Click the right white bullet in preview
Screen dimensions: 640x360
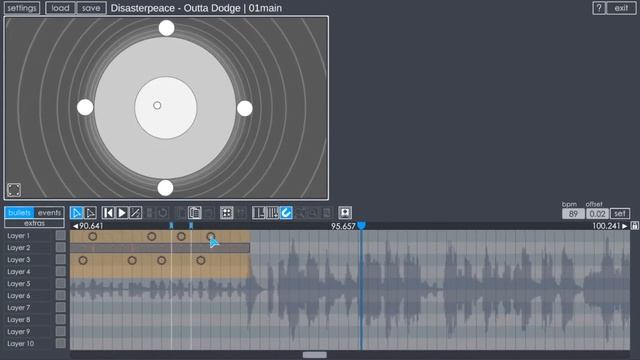point(244,109)
